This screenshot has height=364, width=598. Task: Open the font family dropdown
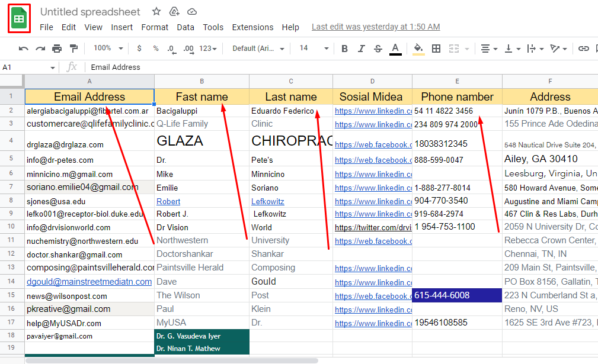pos(258,49)
